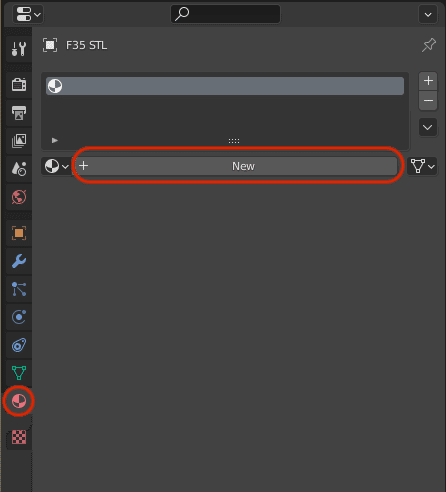Open the Particles properties tab
The image size is (446, 492).
click(x=19, y=289)
